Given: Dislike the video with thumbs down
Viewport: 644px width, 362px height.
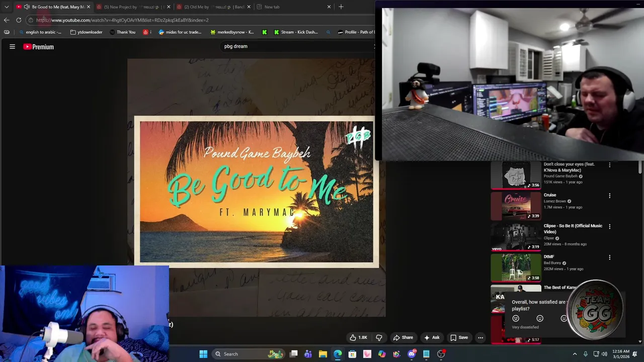Looking at the screenshot, I should point(379,338).
